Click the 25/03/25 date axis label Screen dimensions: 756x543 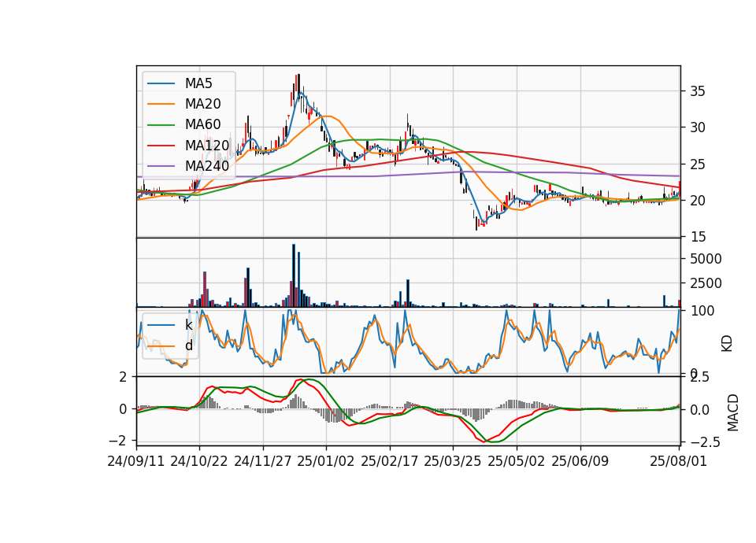pyautogui.click(x=453, y=461)
